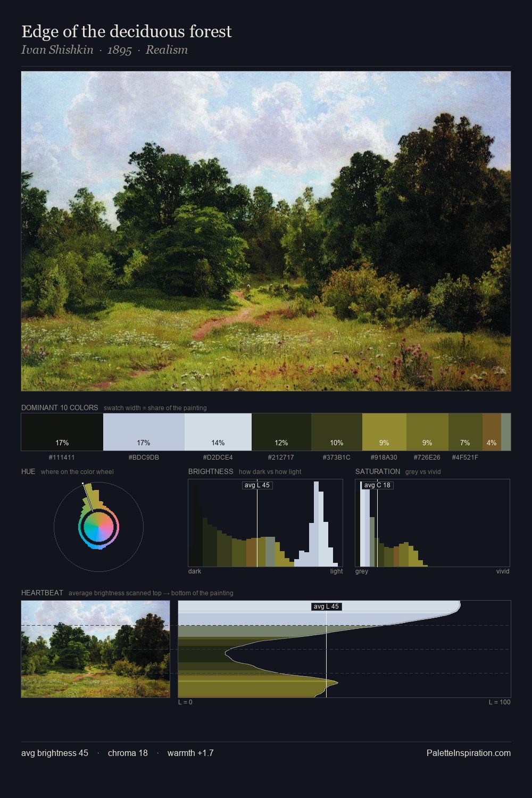
Task: Click the 'L = 0' axis label
Action: [185, 702]
